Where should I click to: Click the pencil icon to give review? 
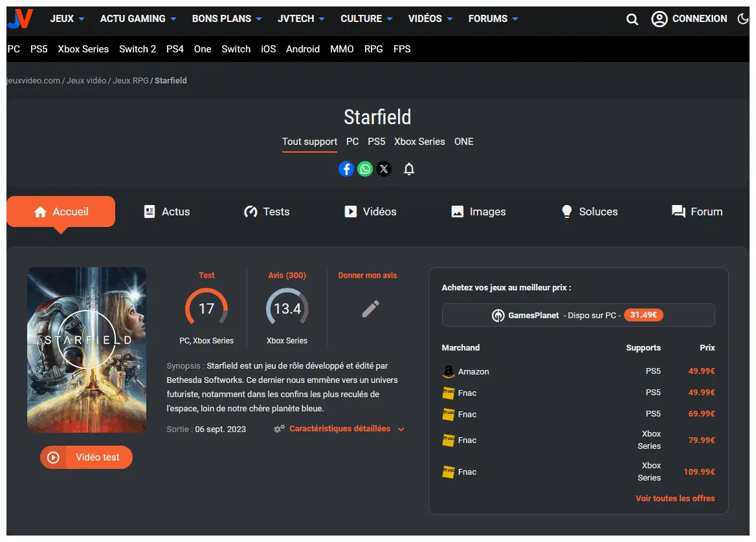click(x=370, y=309)
